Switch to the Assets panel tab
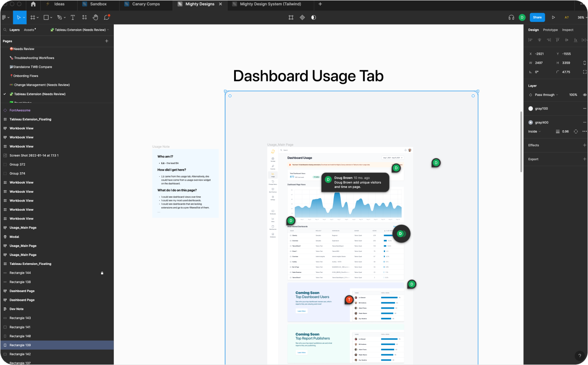Screen dimensions: 588x365 pyautogui.click(x=29, y=30)
